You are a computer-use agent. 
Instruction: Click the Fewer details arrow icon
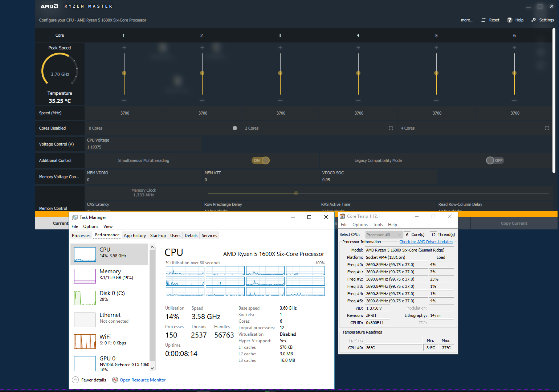click(75, 380)
